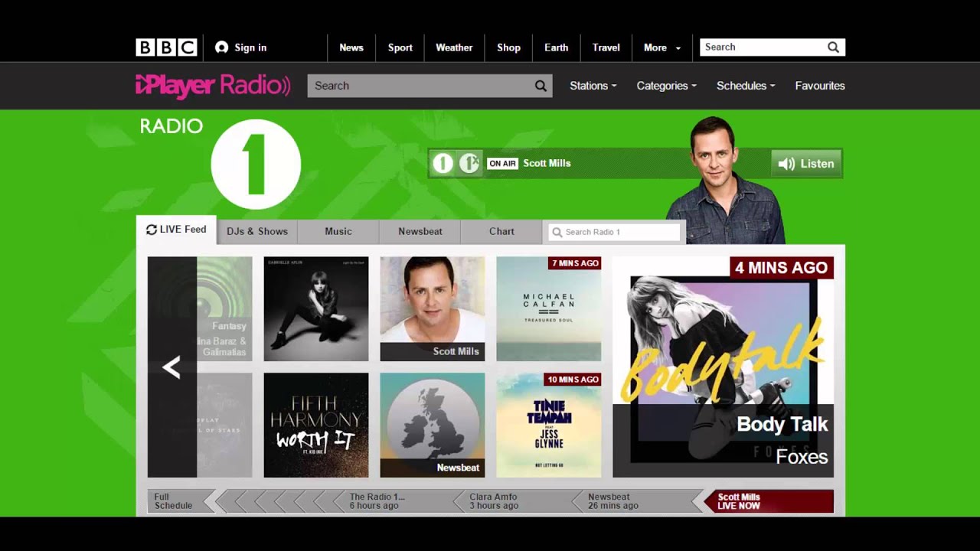Click the LIVE Feed refresh icon
Screen dimensions: 980x551
point(152,230)
